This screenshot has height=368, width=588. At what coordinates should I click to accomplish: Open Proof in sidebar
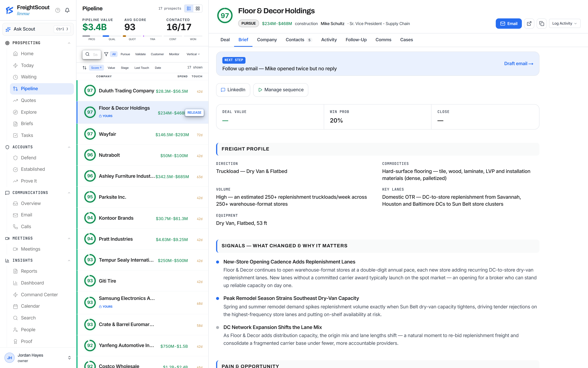click(x=42, y=341)
